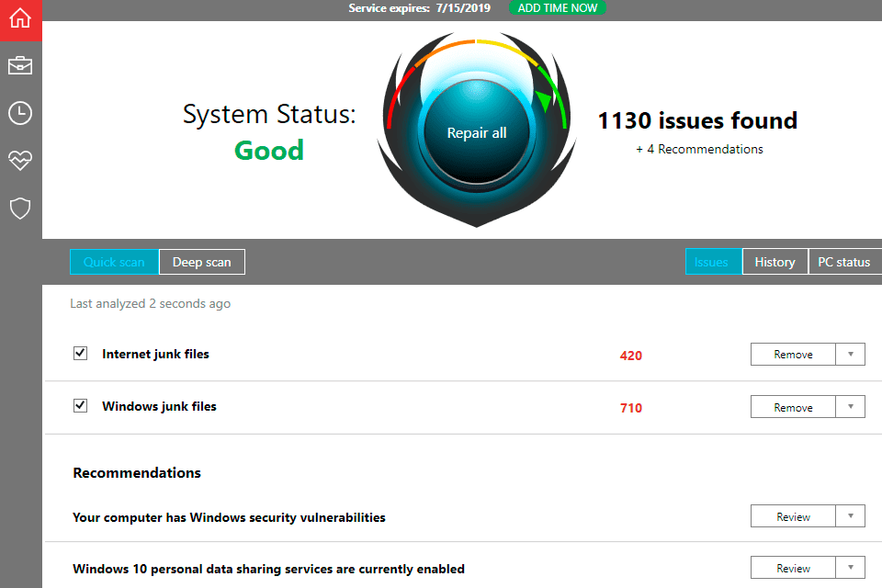Uncheck Internet junk files checkbox

coord(81,354)
